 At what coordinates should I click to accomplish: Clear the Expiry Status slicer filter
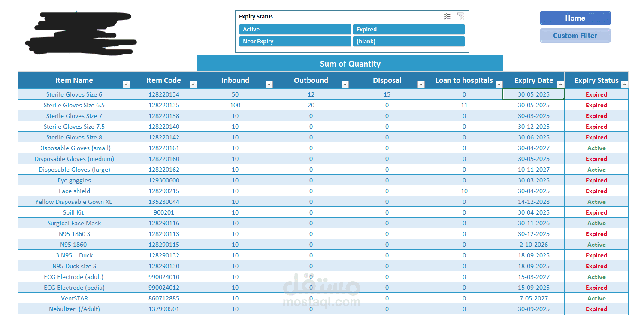(460, 16)
